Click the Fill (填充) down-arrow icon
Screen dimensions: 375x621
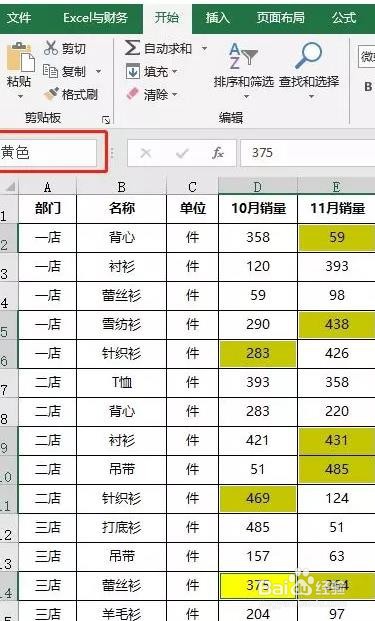click(133, 71)
